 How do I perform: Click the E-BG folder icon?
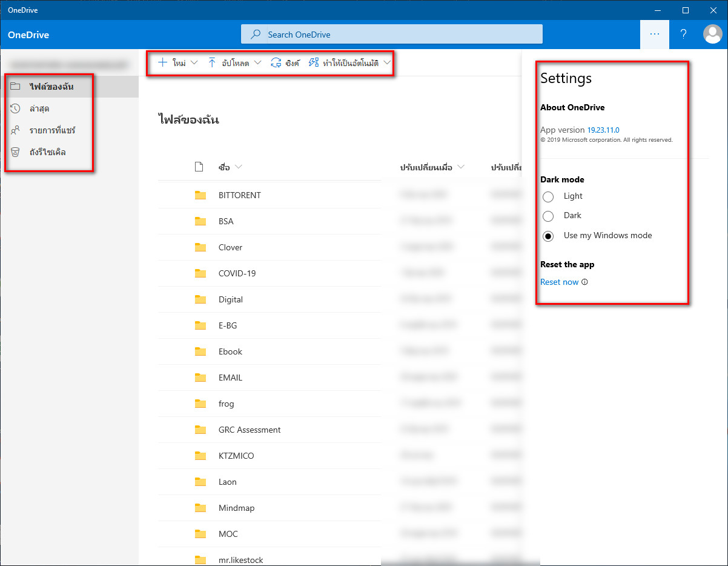(200, 325)
